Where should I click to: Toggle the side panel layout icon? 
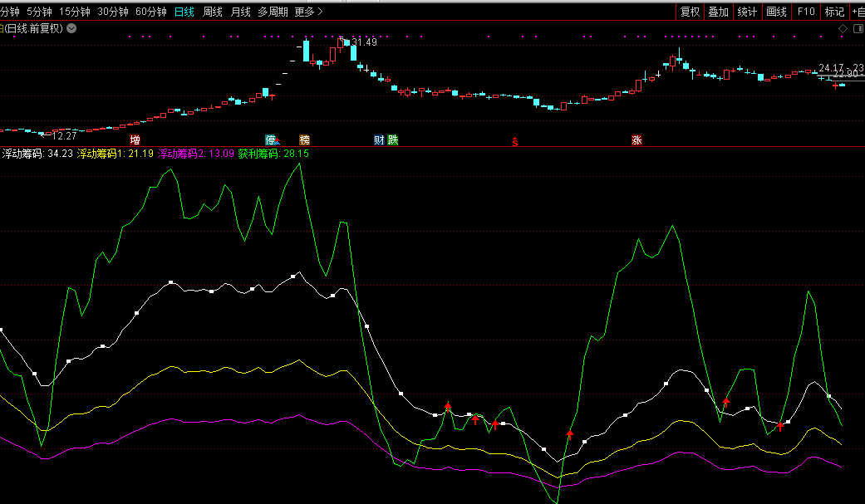click(x=858, y=28)
